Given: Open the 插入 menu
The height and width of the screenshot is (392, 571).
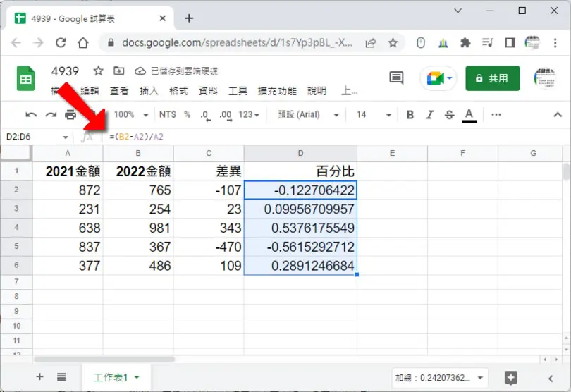Looking at the screenshot, I should coord(149,91).
